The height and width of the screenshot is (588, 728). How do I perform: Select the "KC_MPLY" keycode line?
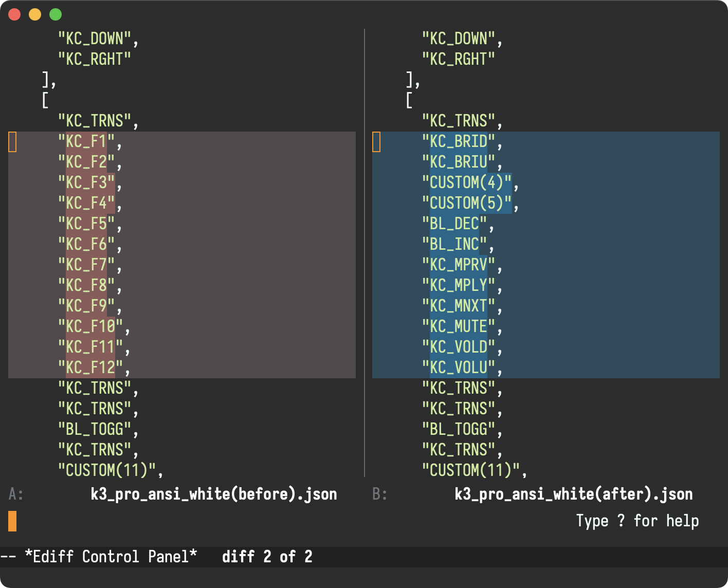pos(462,286)
